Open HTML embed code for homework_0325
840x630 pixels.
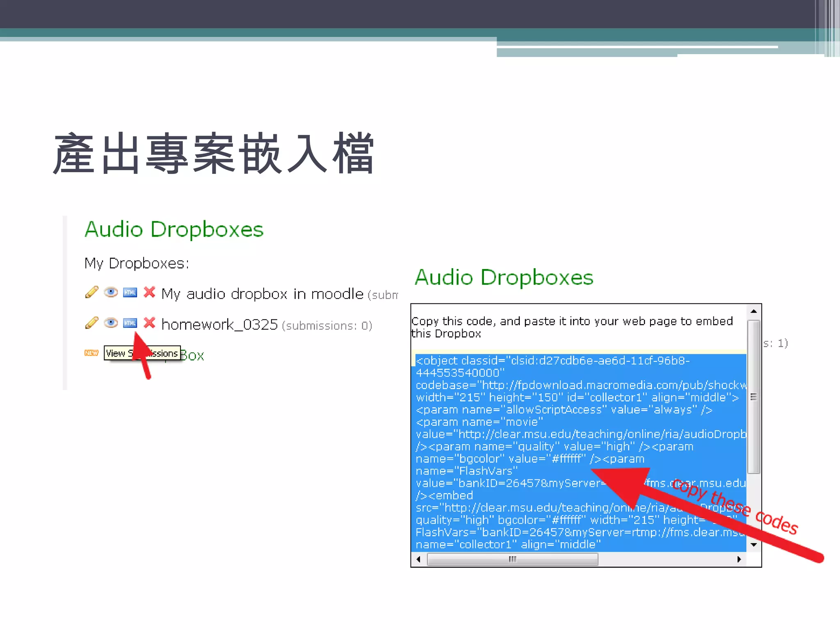point(130,323)
